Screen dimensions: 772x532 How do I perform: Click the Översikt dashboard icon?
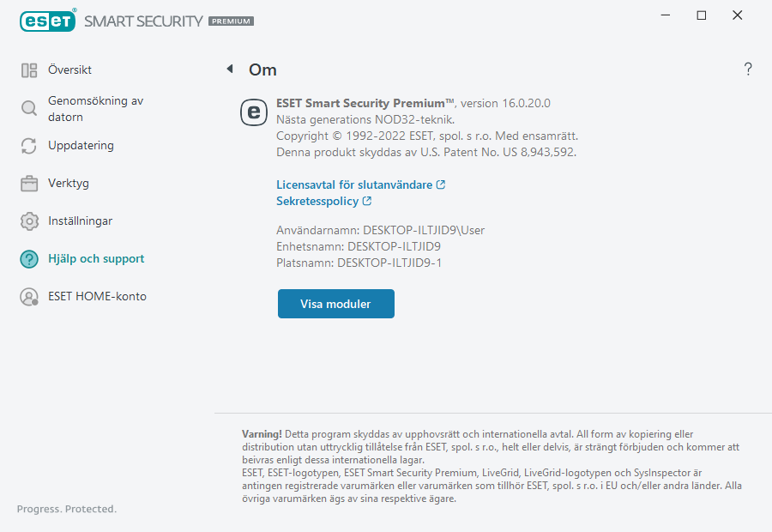coord(29,70)
